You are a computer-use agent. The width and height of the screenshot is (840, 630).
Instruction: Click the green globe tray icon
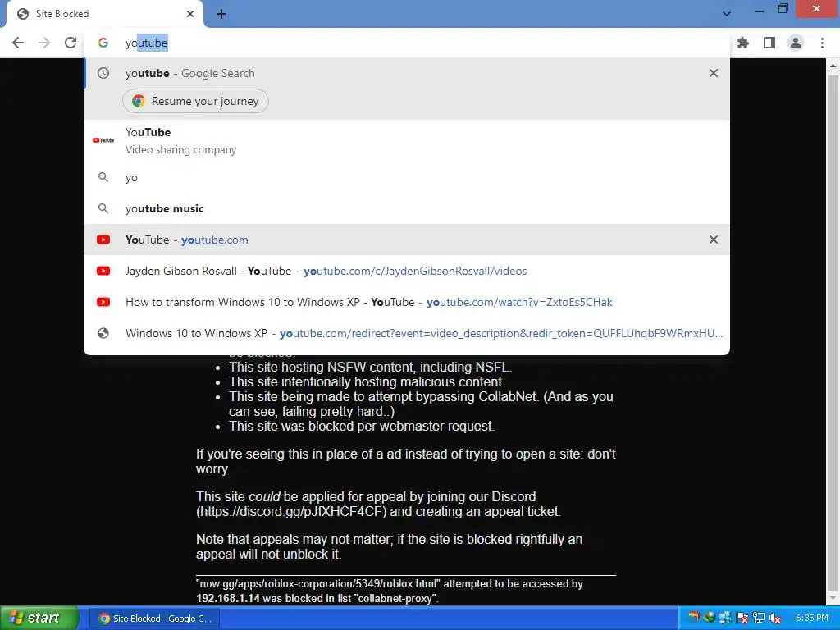pos(710,617)
